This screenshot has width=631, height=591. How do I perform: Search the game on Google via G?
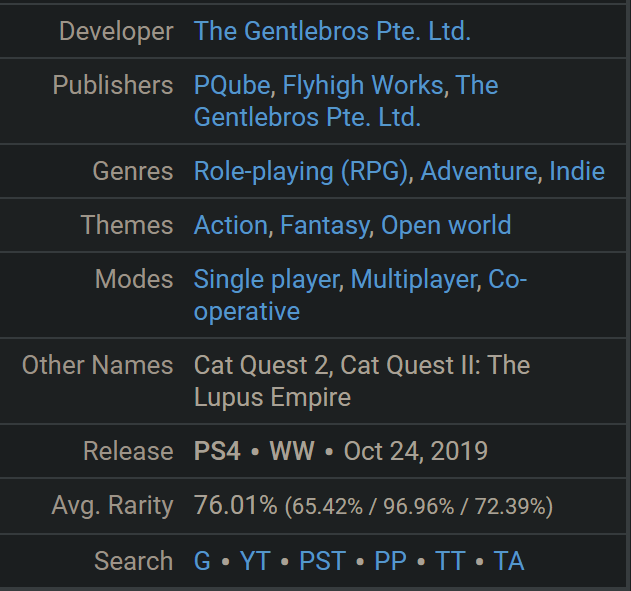(202, 561)
